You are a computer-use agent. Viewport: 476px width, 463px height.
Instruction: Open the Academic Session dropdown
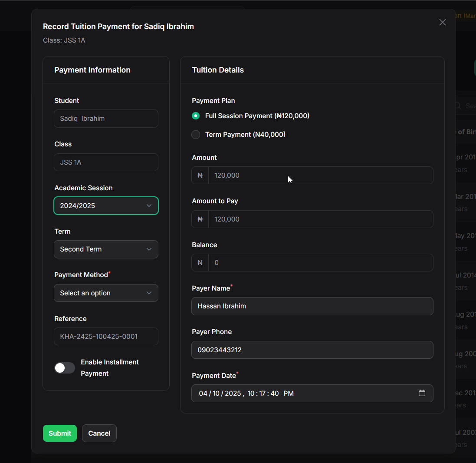[x=106, y=206]
